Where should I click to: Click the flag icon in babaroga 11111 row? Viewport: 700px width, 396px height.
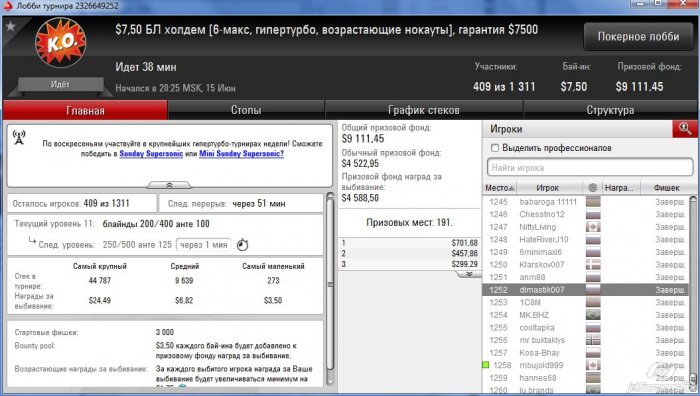[x=593, y=202]
